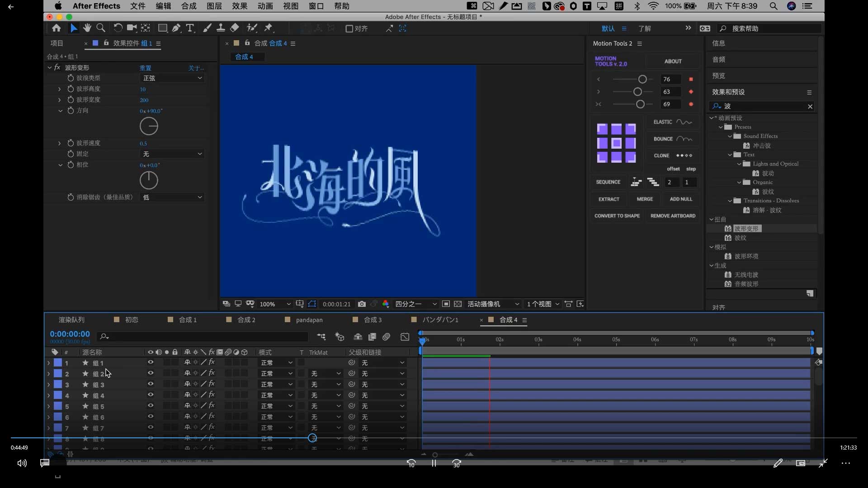Image resolution: width=868 pixels, height=488 pixels.
Task: Clear the effects search field with X
Action: (x=810, y=107)
